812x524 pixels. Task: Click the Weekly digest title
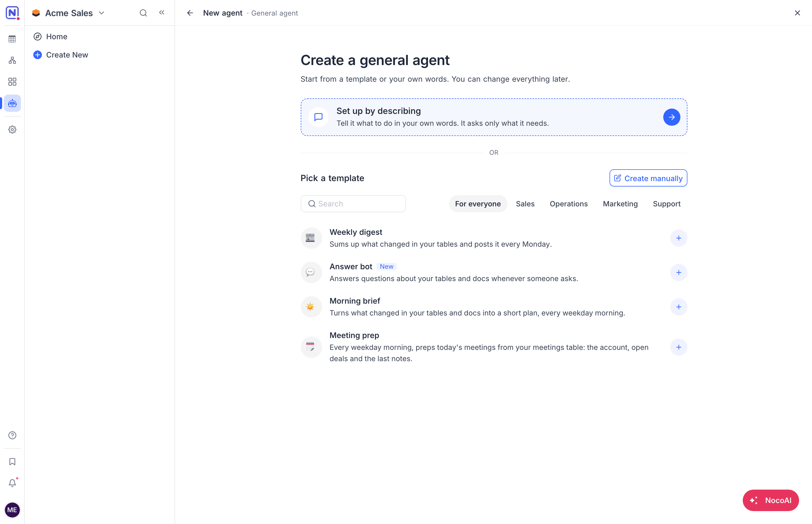click(356, 232)
